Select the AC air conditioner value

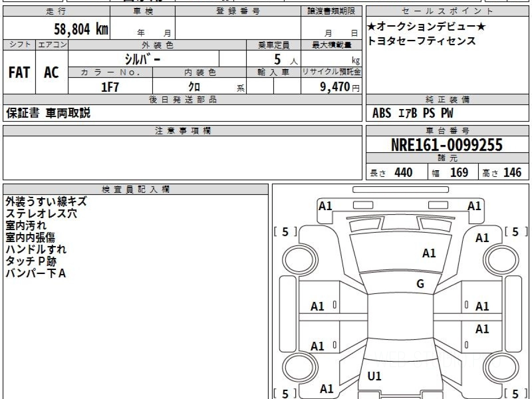tap(51, 72)
